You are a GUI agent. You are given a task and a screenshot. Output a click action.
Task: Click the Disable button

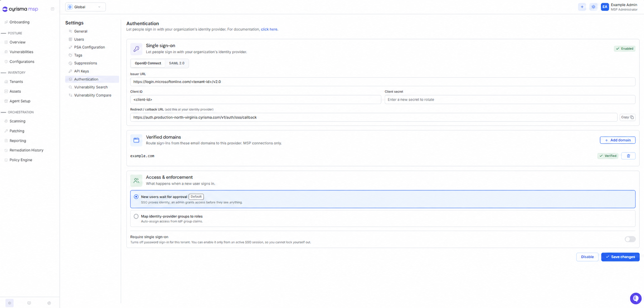point(587,257)
